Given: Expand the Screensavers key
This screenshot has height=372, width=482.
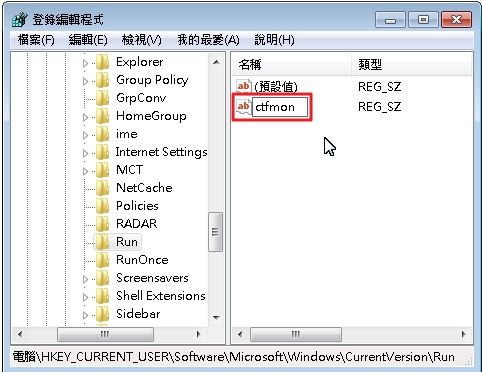Looking at the screenshot, I should (85, 279).
